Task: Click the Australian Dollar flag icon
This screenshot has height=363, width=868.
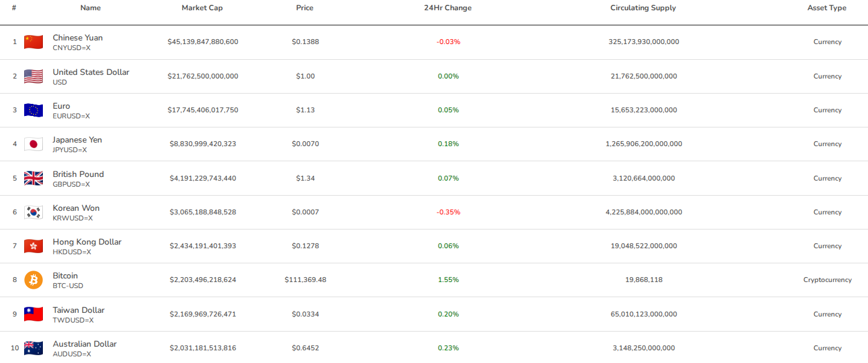Action: pyautogui.click(x=33, y=348)
